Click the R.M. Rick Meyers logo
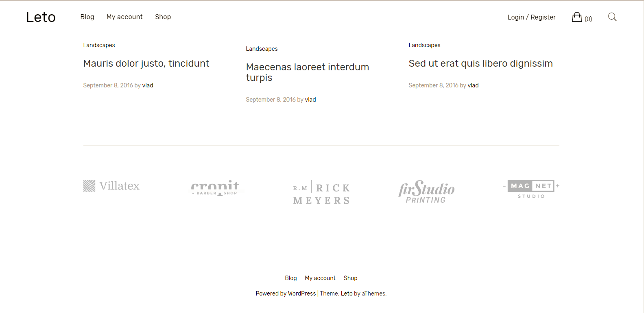Screen dimensions: 644x313 pyautogui.click(x=321, y=193)
